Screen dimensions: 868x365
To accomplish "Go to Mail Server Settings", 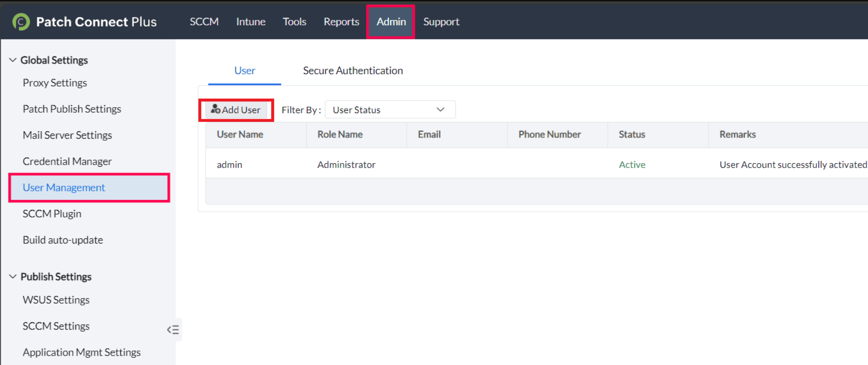I will point(68,135).
